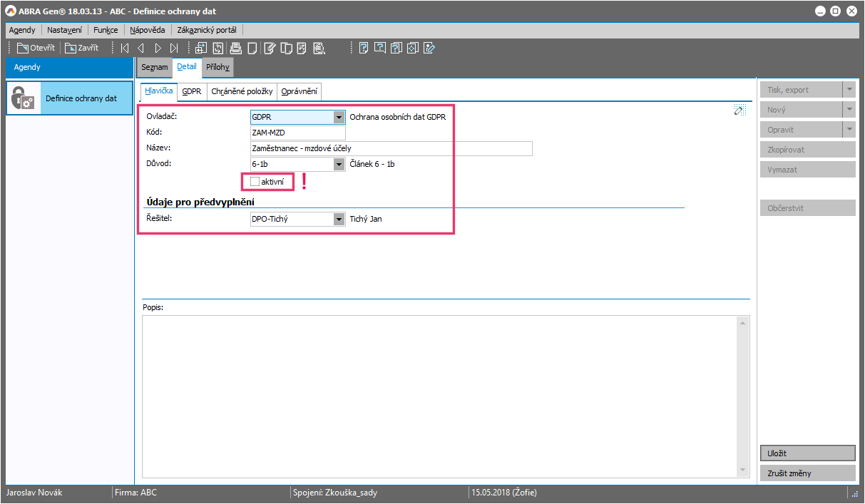Click the edit pencil icon near Hlavička panel corner

pyautogui.click(x=739, y=109)
